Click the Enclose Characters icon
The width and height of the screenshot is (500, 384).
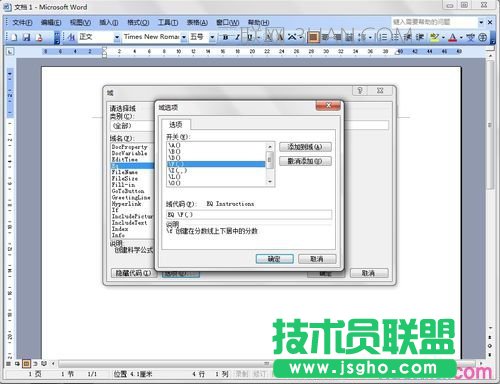482,37
